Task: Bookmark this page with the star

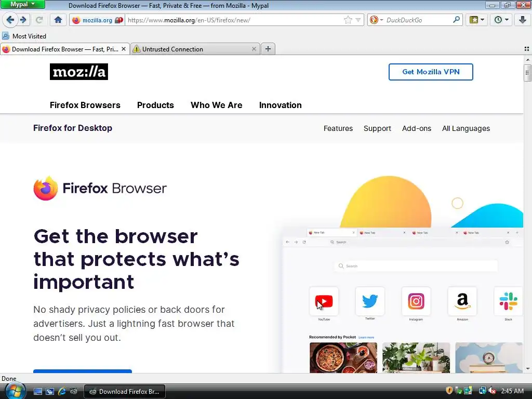Action: tap(348, 20)
